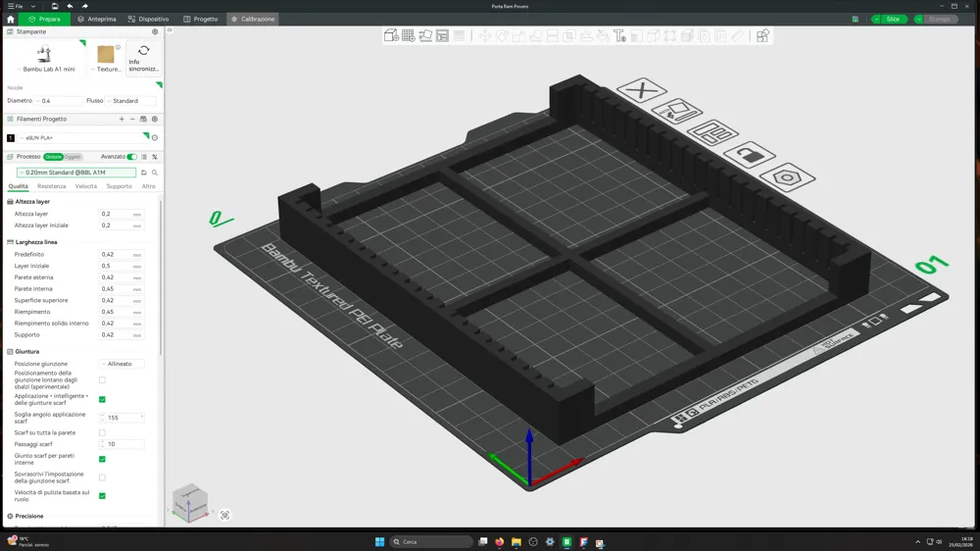Select the Move tool in toolbar
Image resolution: width=980 pixels, height=551 pixels.
point(485,35)
